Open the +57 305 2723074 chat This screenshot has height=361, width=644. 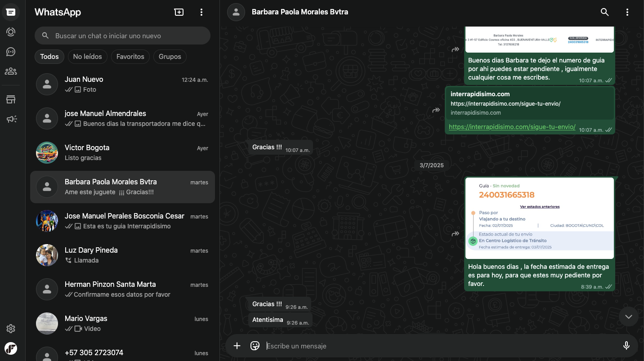click(122, 352)
